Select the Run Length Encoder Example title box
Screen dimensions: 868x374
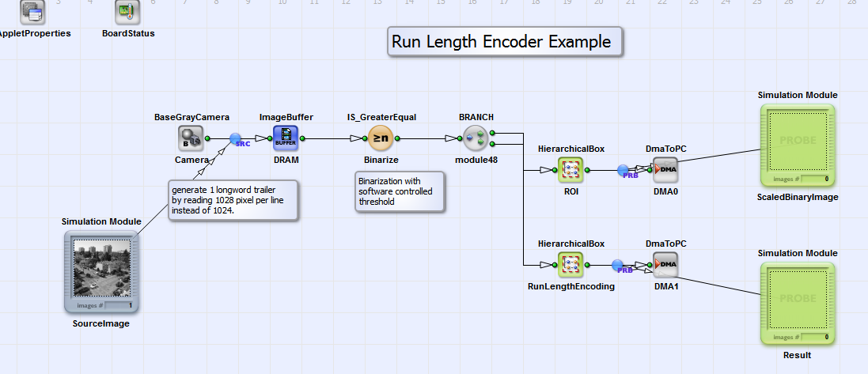point(505,41)
